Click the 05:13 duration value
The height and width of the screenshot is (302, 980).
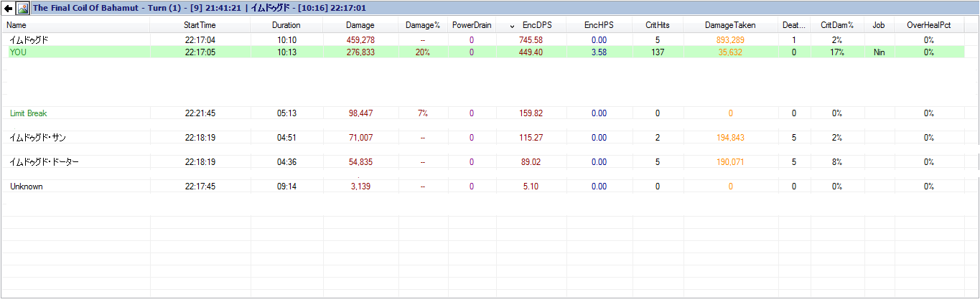tap(286, 113)
